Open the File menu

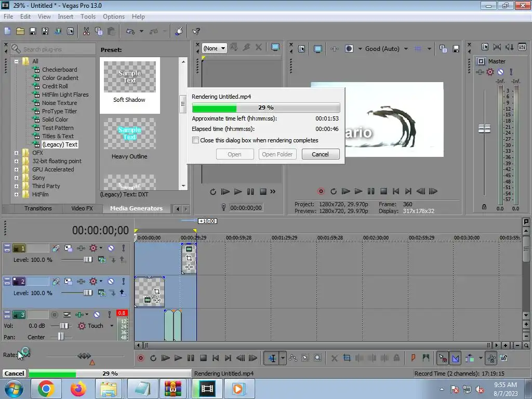[x=8, y=17]
